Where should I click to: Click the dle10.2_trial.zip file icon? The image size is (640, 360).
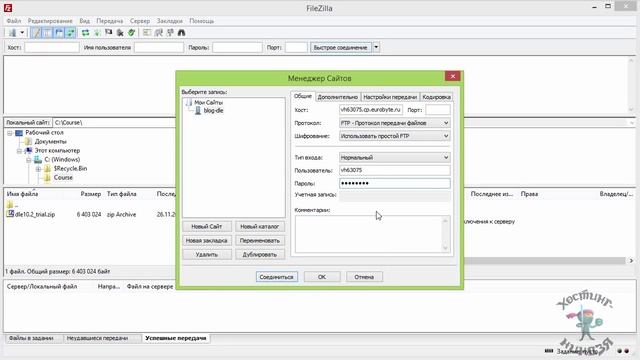[x=10, y=214]
